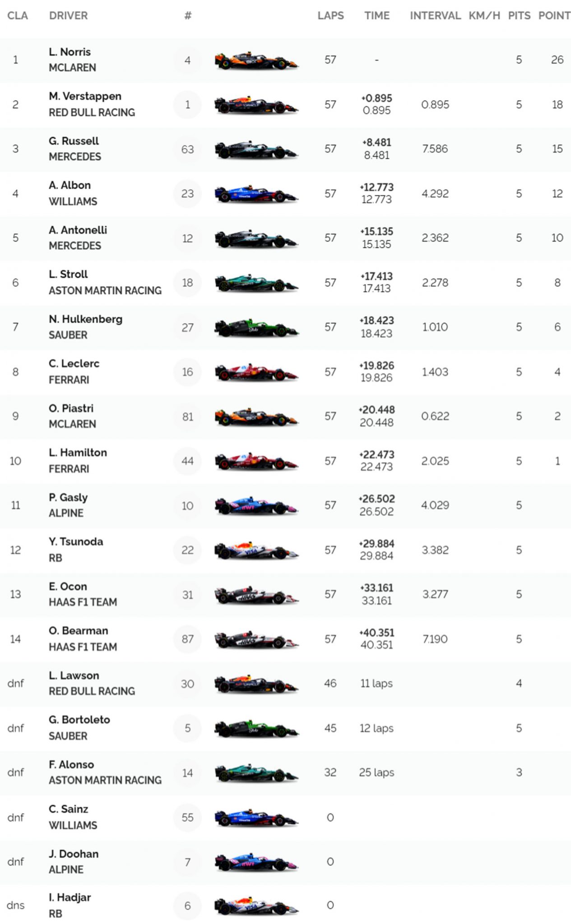This screenshot has height=924, width=571.
Task: Open driver O. Bearman's name link
Action: click(79, 631)
